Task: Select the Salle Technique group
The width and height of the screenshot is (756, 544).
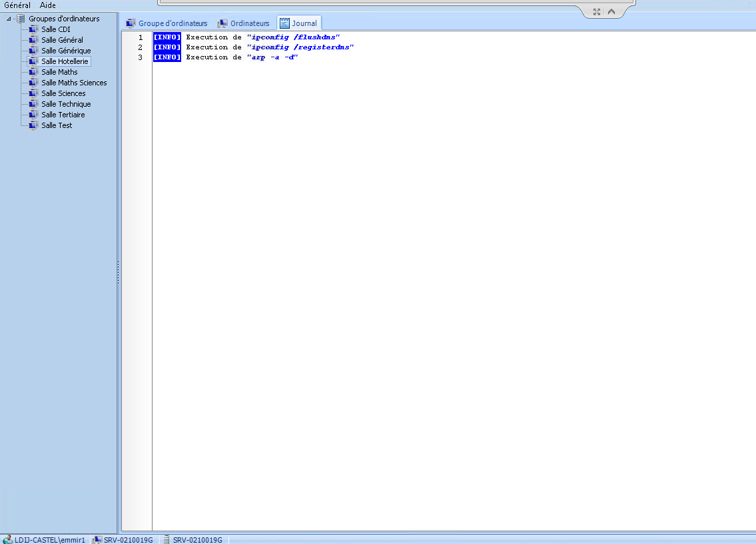Action: (x=66, y=104)
